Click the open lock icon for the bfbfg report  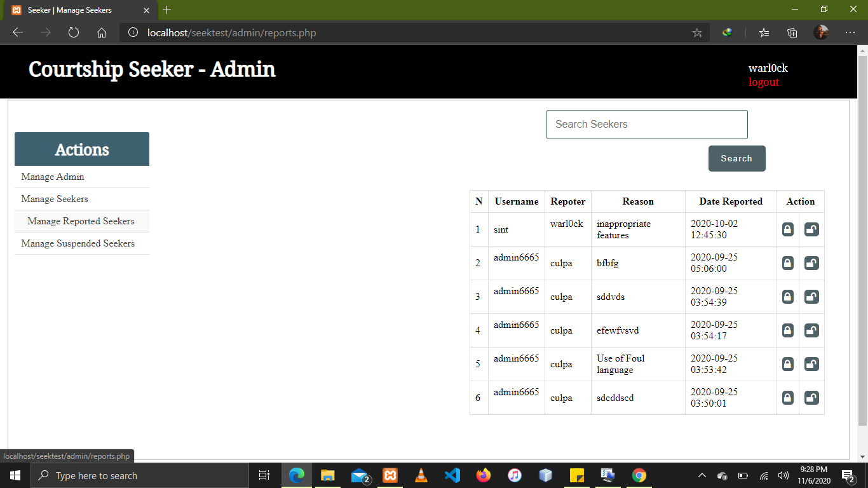click(811, 263)
